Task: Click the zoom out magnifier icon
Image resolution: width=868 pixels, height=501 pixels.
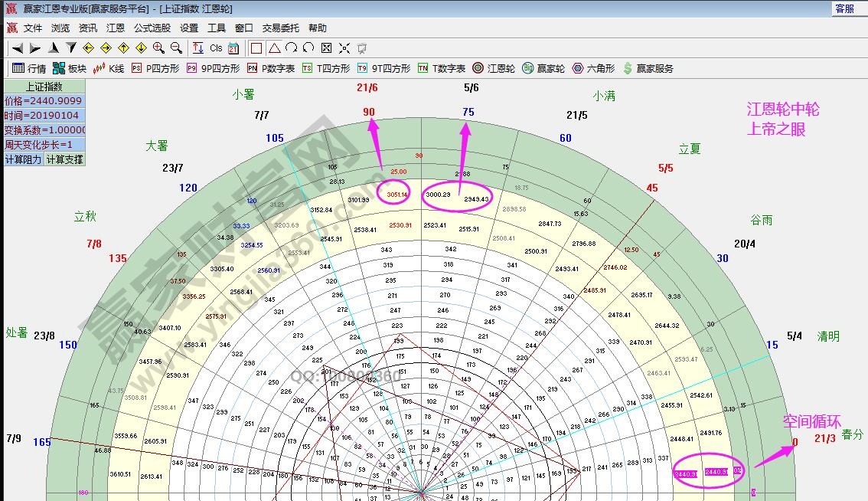Action: pyautogui.click(x=176, y=47)
